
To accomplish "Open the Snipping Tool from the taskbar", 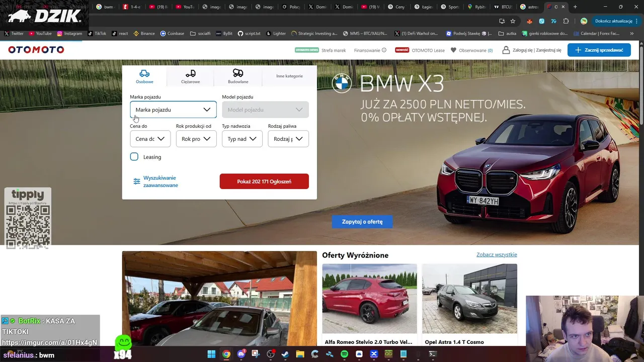I will 256,354.
